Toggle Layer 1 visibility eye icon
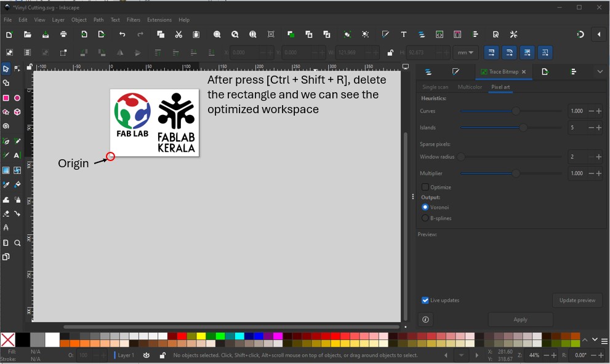Viewport: 610px width, 364px height. pyautogui.click(x=146, y=355)
